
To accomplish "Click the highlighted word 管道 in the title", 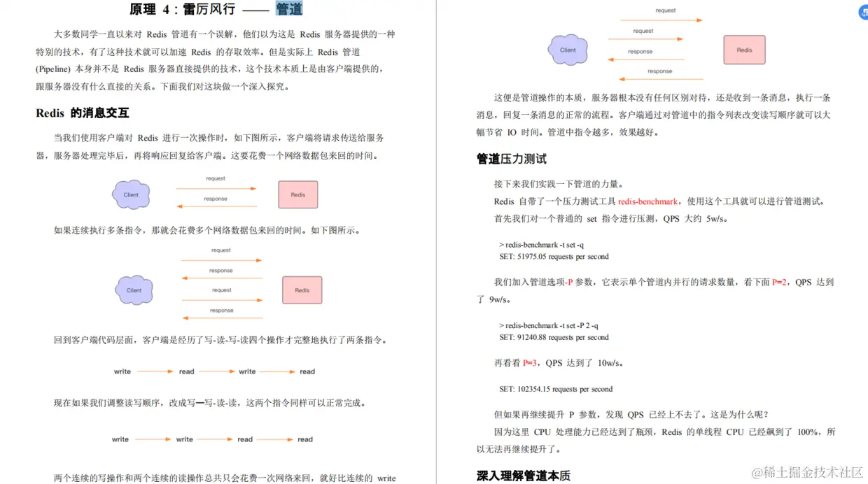I will click(x=289, y=9).
